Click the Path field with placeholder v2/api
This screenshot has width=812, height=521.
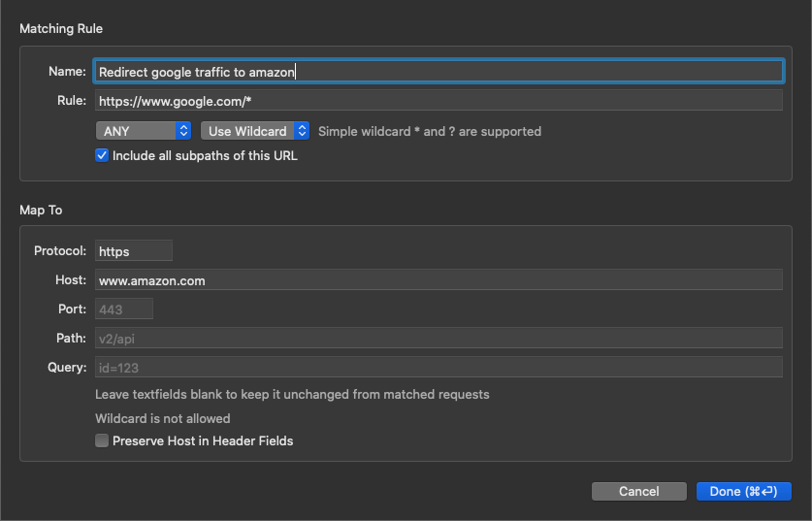(438, 338)
